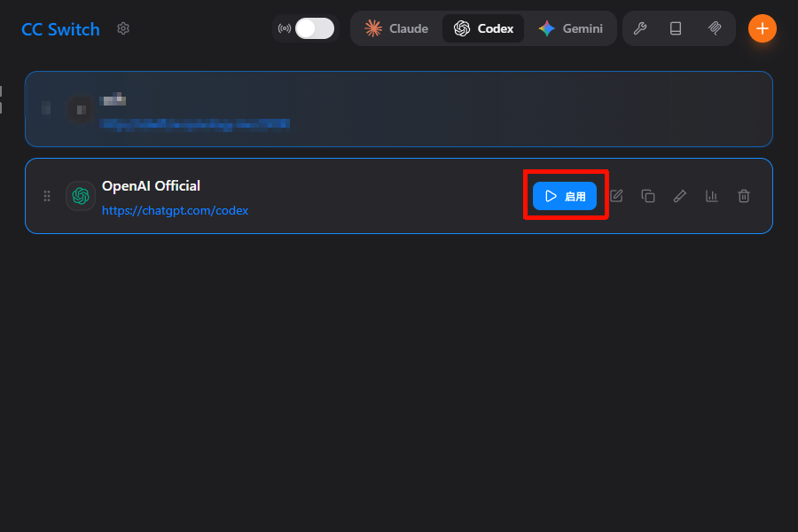
Task: Click the OpenAI logo on the provider card
Action: (81, 196)
